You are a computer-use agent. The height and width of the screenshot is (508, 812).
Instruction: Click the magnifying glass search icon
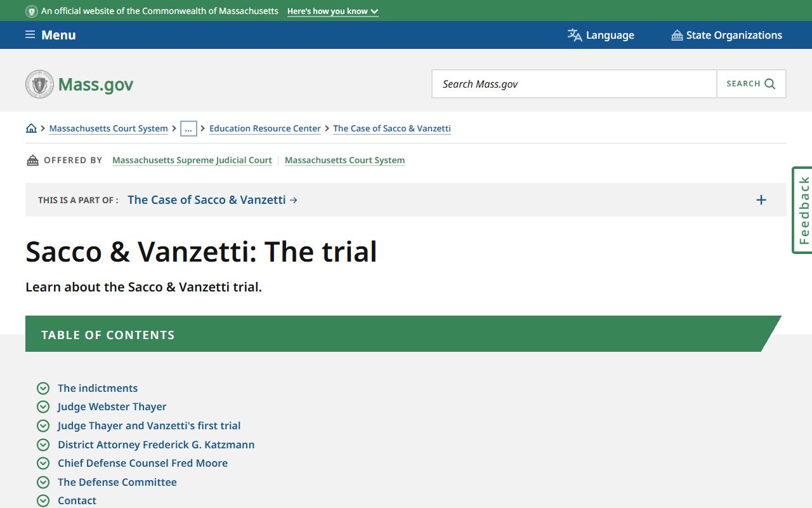point(770,84)
